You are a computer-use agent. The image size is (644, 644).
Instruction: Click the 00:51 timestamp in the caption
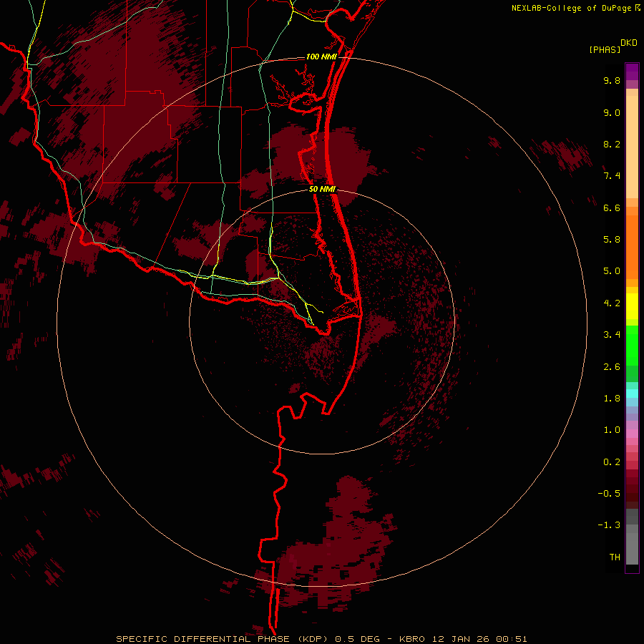tap(512, 639)
